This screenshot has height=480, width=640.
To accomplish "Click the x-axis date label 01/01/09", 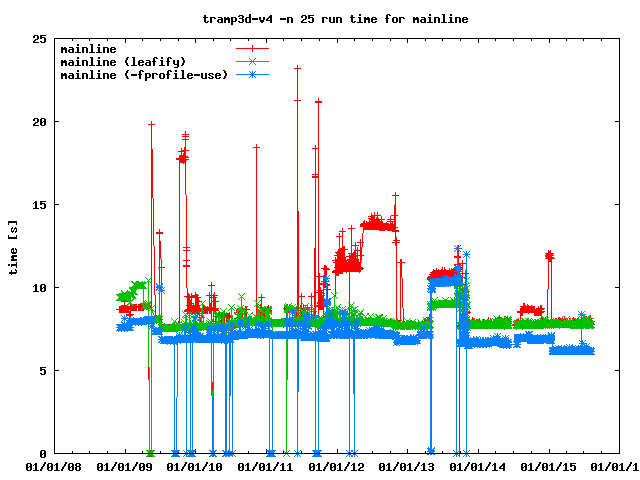I will [124, 466].
